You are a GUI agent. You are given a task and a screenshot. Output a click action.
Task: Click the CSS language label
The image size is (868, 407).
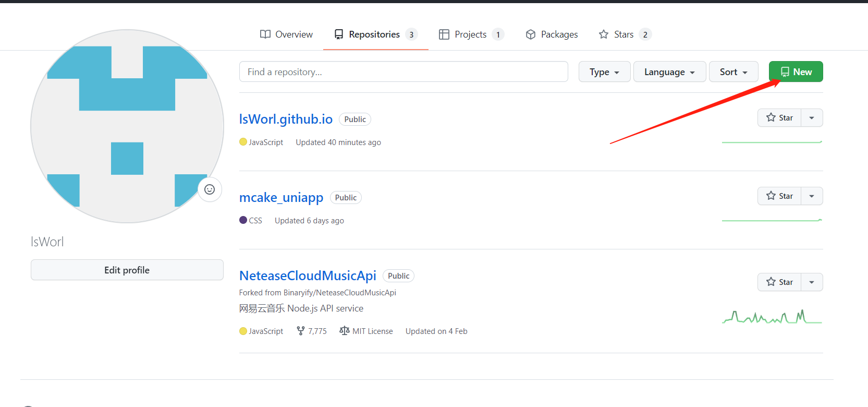(x=255, y=221)
